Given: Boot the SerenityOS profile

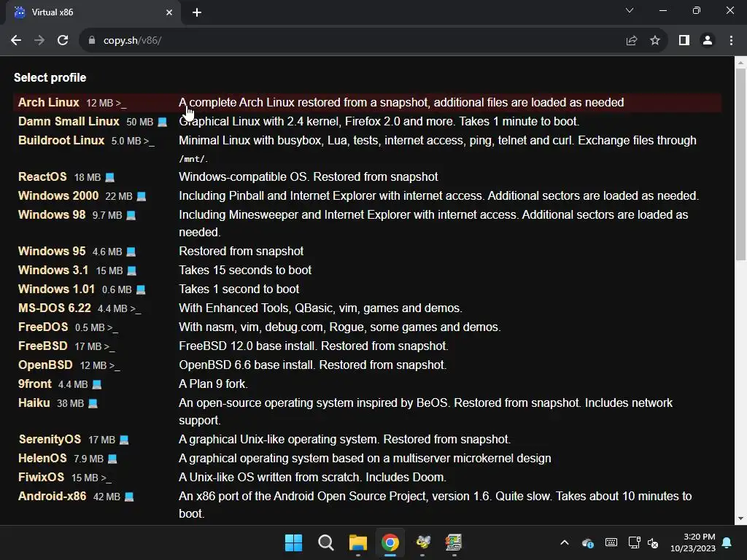Looking at the screenshot, I should (x=50, y=440).
